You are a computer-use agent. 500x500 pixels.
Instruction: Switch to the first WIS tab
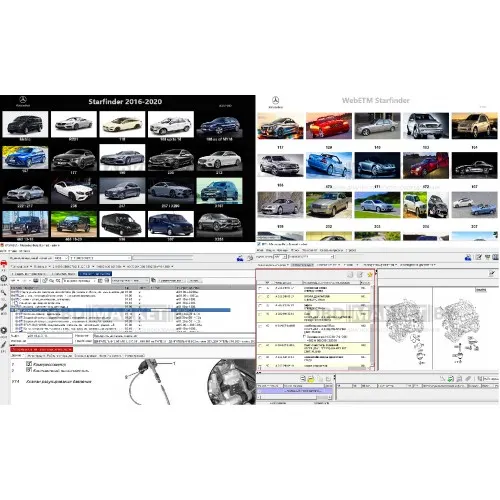click(x=30, y=274)
